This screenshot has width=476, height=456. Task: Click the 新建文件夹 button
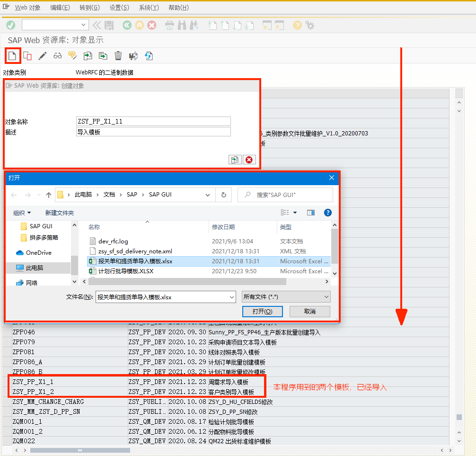click(x=58, y=212)
